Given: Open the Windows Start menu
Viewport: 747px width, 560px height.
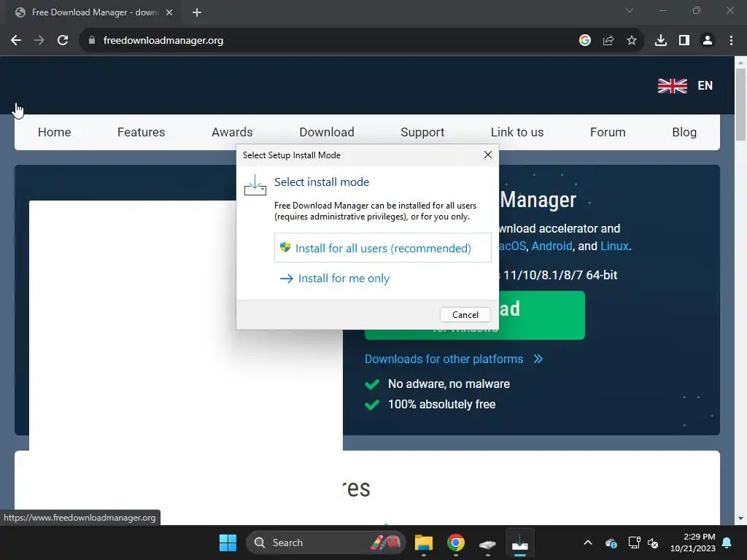Looking at the screenshot, I should (228, 542).
